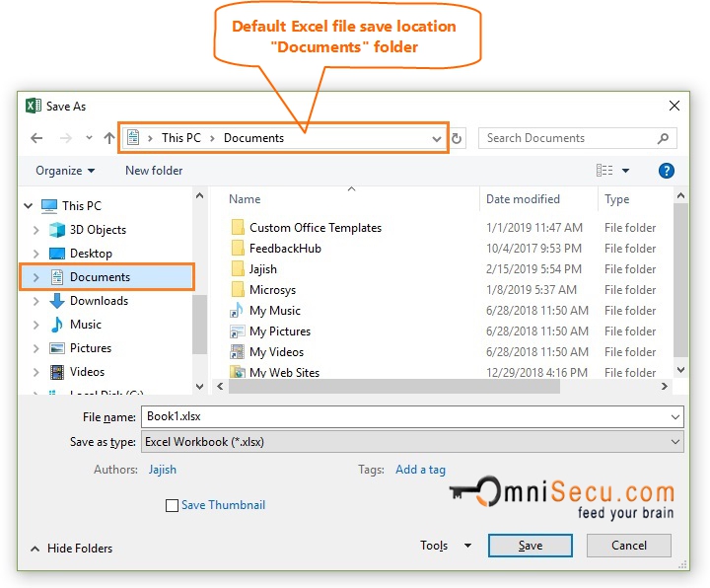Viewport: 710px width, 588px height.
Task: Click 'Add a tag' link
Action: click(x=420, y=470)
